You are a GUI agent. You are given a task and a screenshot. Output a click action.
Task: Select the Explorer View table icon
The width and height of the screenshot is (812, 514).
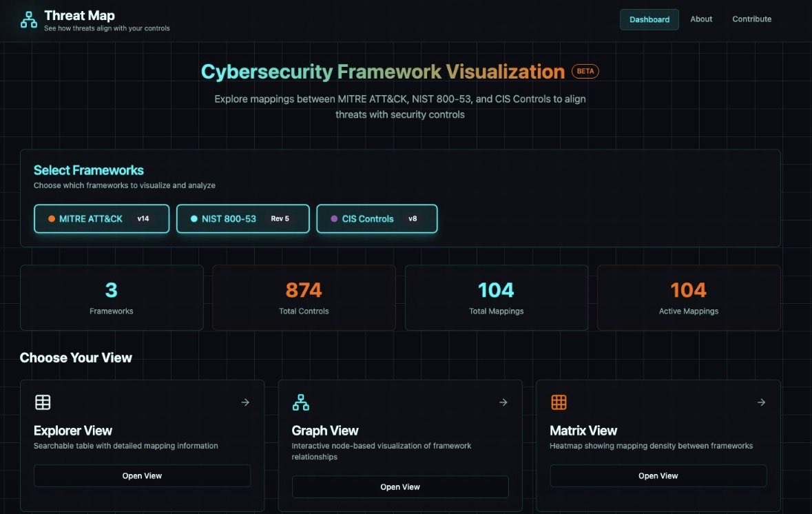(43, 402)
